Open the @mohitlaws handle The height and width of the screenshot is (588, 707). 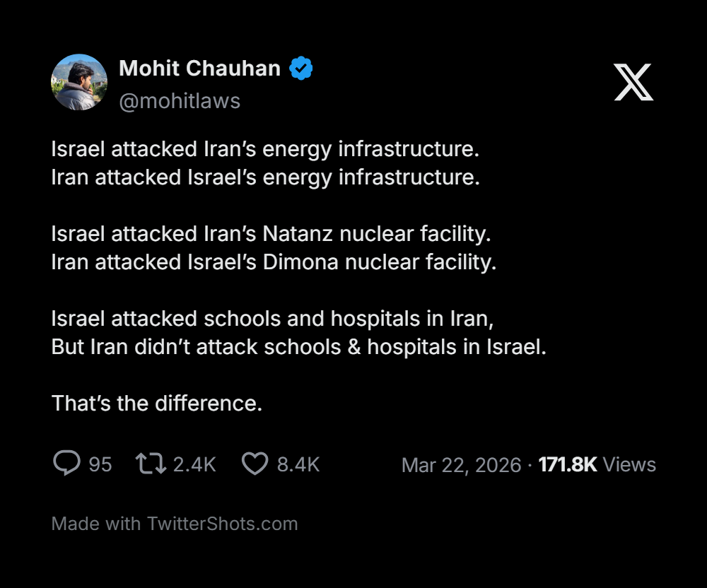coord(180,101)
